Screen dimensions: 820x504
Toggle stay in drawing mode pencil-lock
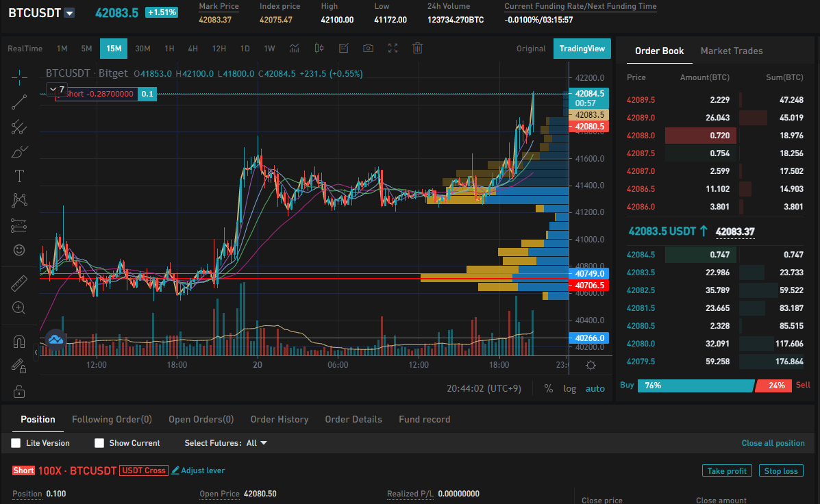(19, 366)
